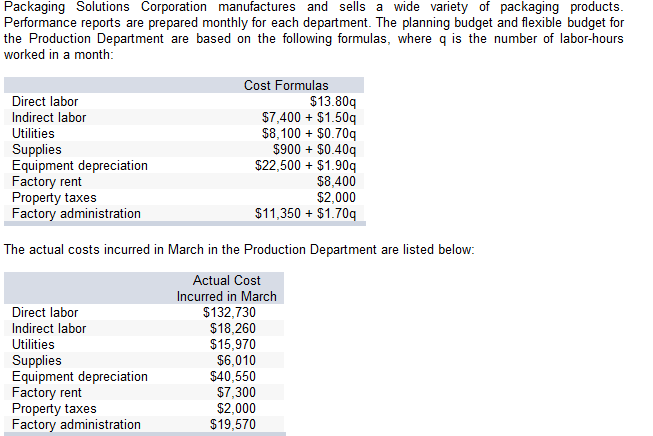653x436 pixels.
Task: Click the Direct labor label in the actual costs table
Action: (x=44, y=312)
